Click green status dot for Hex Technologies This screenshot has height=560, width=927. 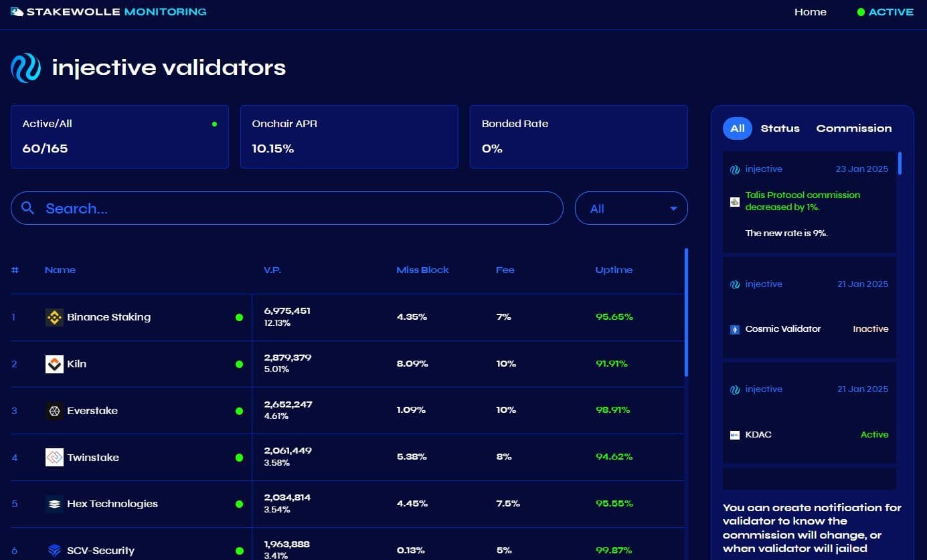(239, 504)
